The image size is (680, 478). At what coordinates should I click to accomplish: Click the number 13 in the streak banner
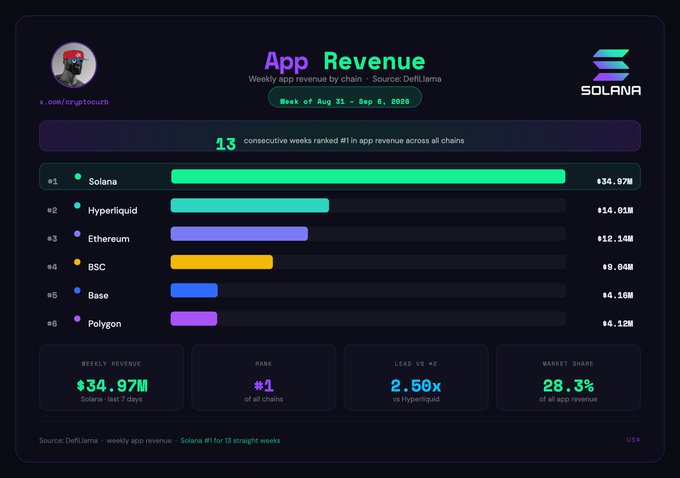[226, 144]
